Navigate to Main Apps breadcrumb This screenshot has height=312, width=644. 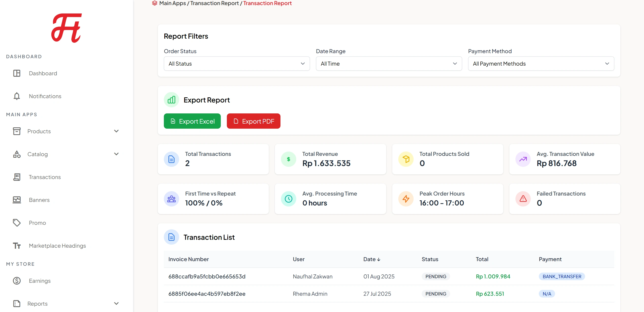(172, 3)
